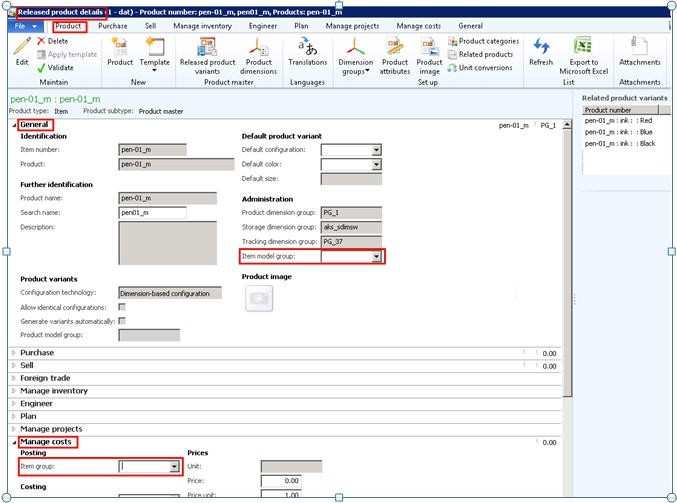The height and width of the screenshot is (503, 677).
Task: Click the product image placeholder
Action: pyautogui.click(x=259, y=298)
